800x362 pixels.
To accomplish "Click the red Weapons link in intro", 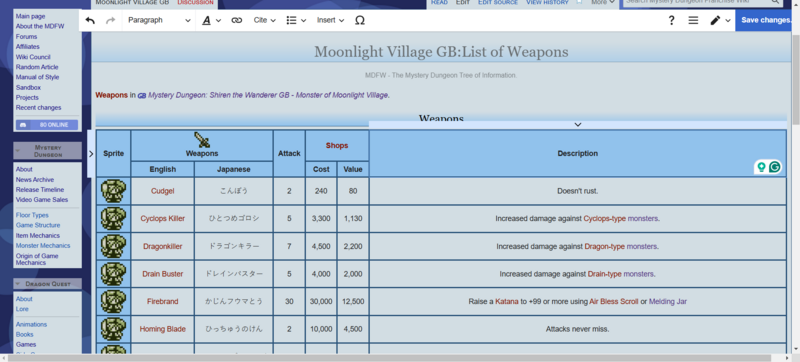I will point(111,95).
